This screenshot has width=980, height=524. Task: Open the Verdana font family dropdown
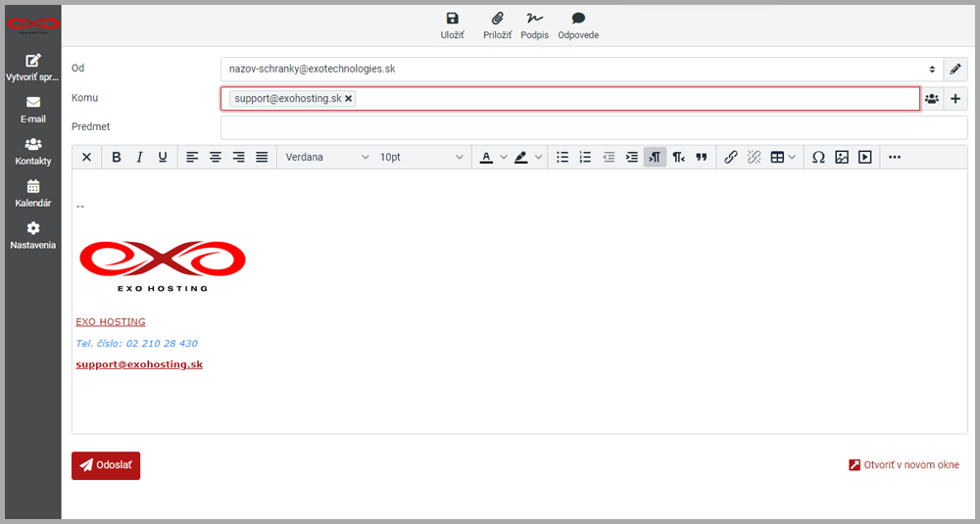point(327,157)
